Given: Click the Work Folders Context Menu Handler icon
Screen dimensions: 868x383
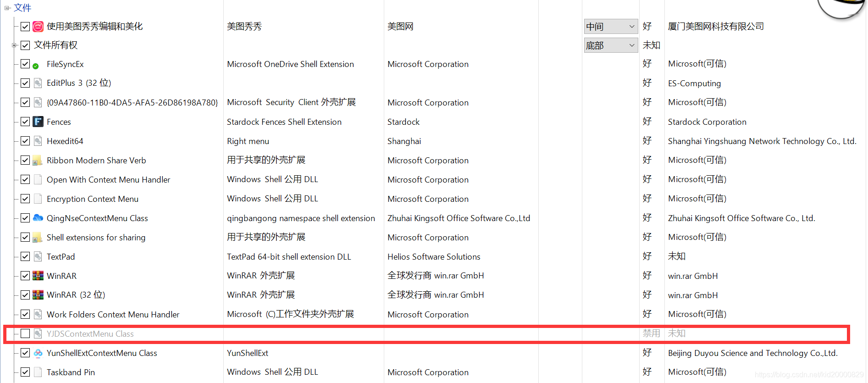Looking at the screenshot, I should click(x=38, y=314).
